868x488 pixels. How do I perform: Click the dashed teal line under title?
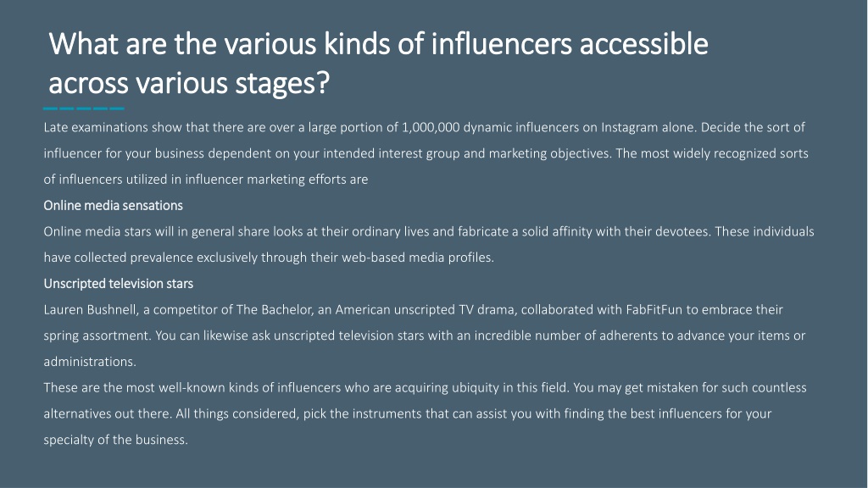pos(84,108)
